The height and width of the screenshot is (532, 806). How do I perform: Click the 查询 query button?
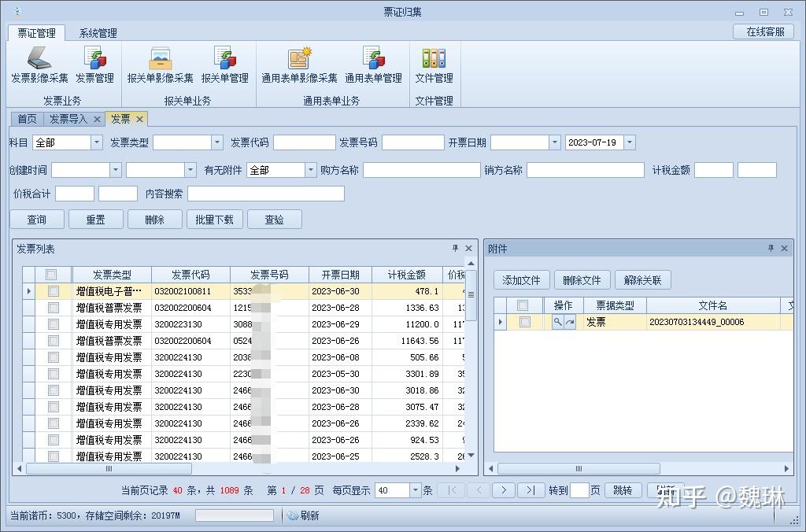(x=36, y=219)
